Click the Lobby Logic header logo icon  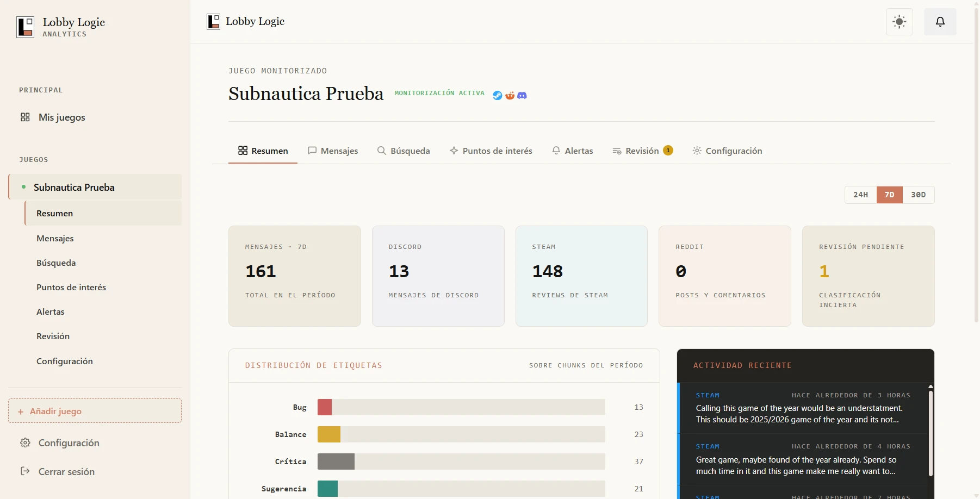(214, 22)
